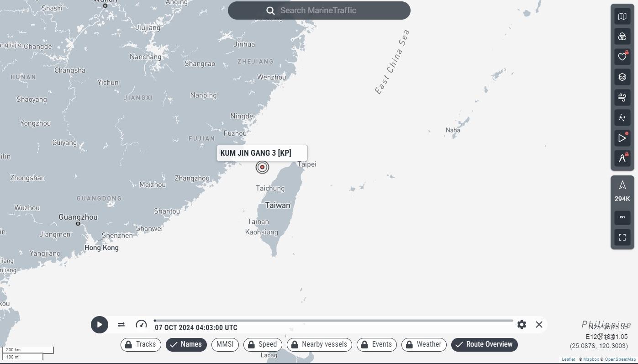The image size is (638, 364).
Task: Click the density maps nodes icon
Action: tap(622, 118)
